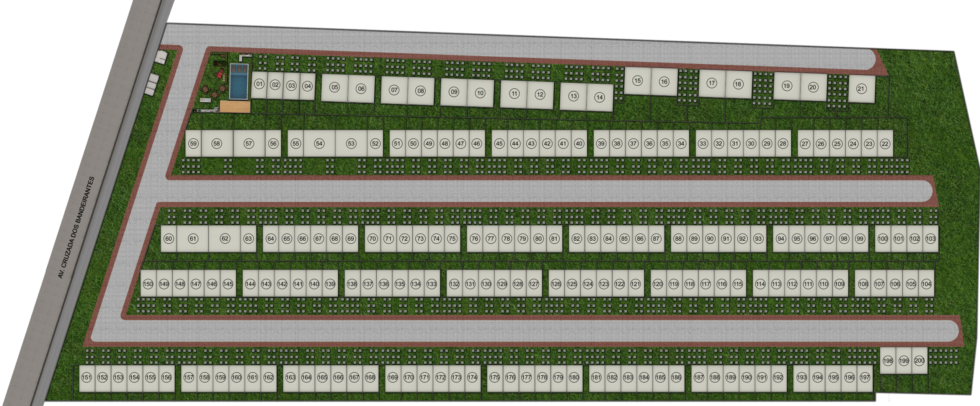Screen dimensions: 980x406
Task: Select lot 151 in the bottom row
Action: [87, 378]
